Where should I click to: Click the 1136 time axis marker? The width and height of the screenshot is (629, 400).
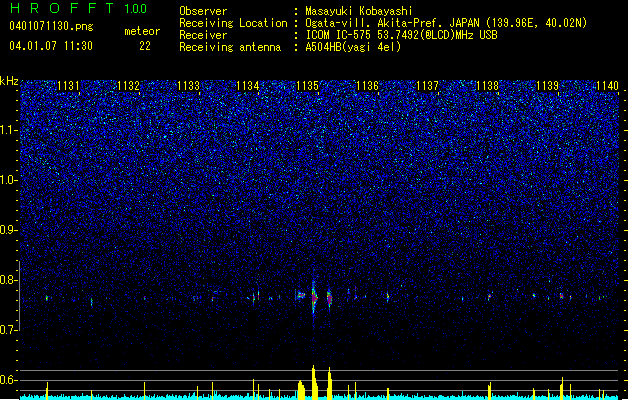click(x=367, y=85)
